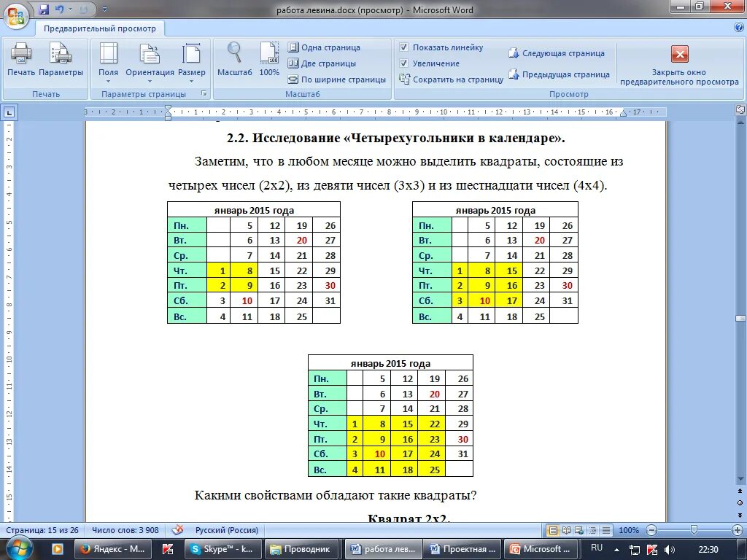Screen dimensions: 747x560
Task: Open the Office button menu
Action: [16, 16]
